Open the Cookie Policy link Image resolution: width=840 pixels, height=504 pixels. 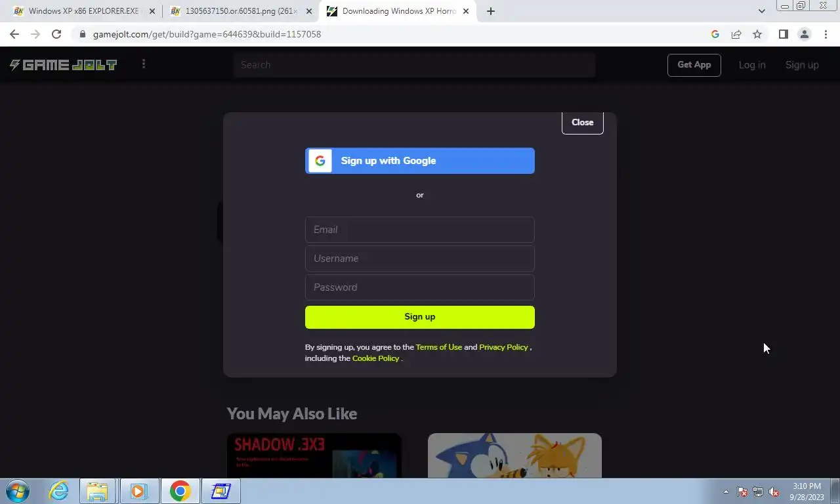[375, 358]
